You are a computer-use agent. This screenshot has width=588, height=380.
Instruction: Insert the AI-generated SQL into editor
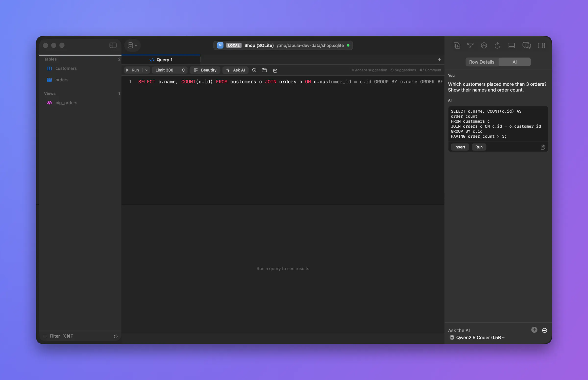coord(459,147)
